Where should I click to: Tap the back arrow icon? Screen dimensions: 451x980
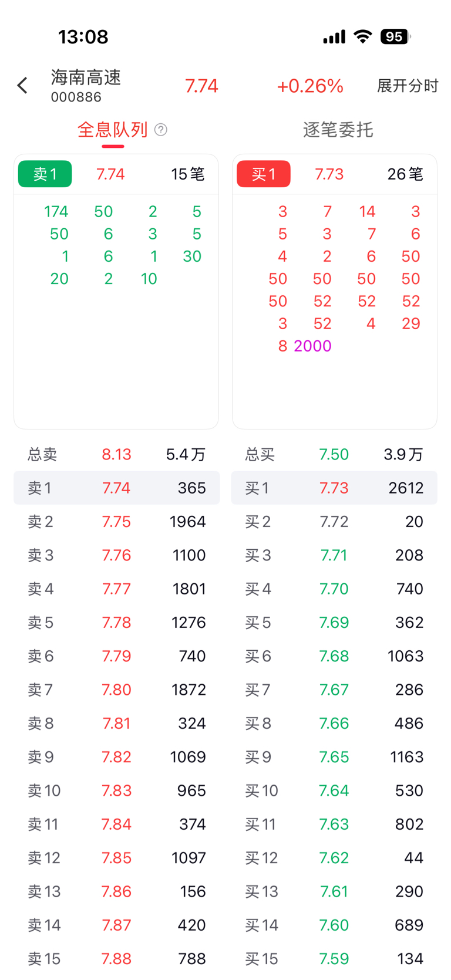(x=22, y=86)
